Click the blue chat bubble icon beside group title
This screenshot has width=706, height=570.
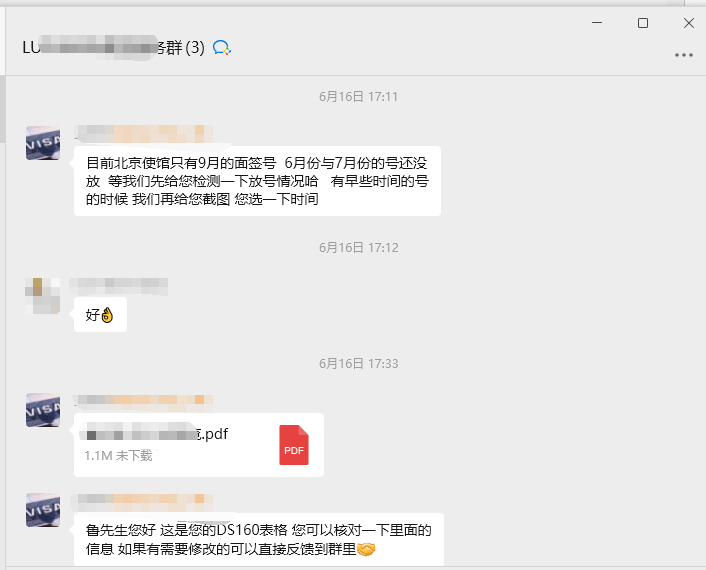[x=222, y=47]
